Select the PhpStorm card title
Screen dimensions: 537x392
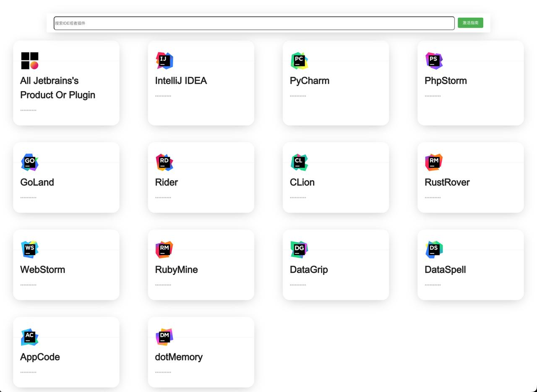[x=446, y=81]
